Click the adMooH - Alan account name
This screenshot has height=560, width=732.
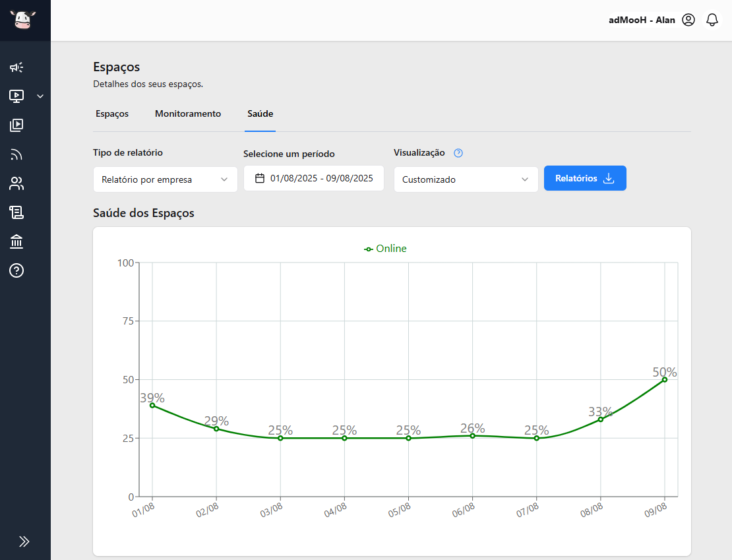tap(642, 20)
